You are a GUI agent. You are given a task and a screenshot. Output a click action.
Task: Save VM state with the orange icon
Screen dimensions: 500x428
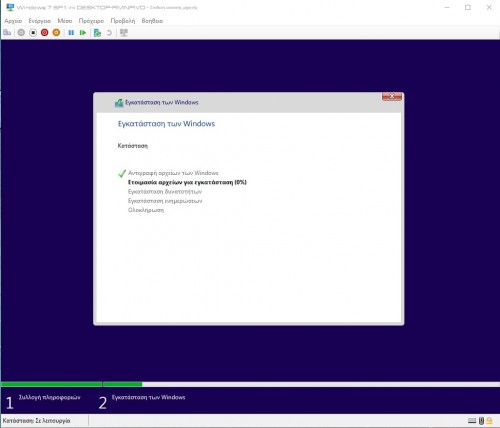(56, 33)
